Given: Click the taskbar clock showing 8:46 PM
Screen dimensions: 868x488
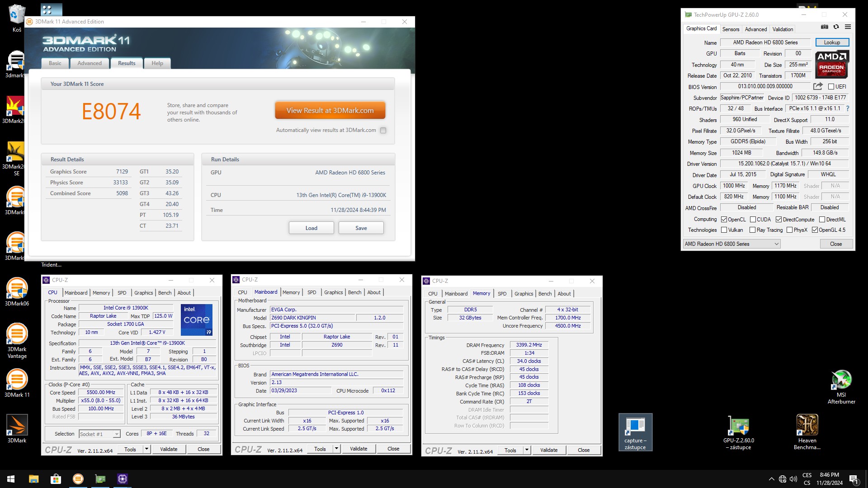Looking at the screenshot, I should tap(829, 479).
